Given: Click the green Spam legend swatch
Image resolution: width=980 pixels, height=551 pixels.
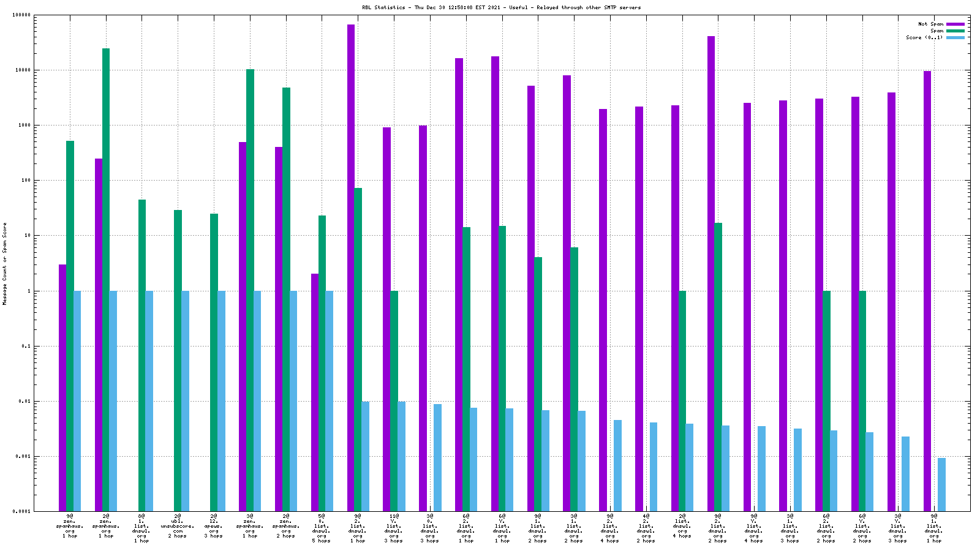Looking at the screenshot, I should pyautogui.click(x=955, y=31).
